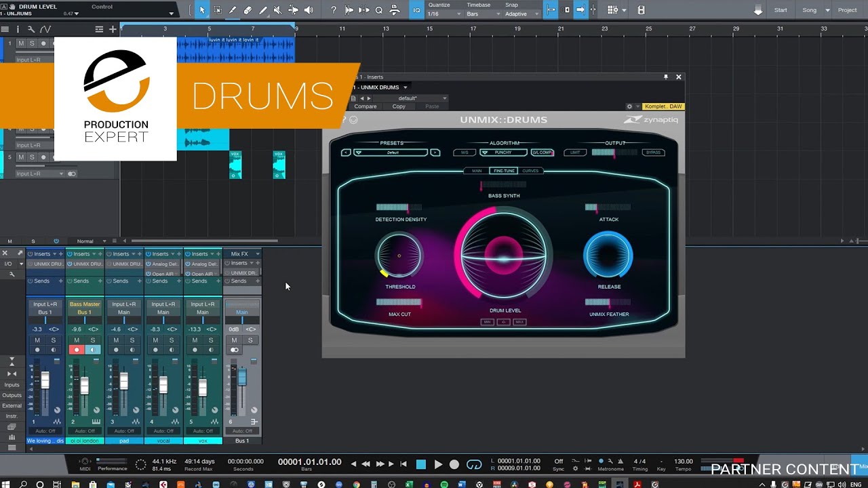Add a send on the pad channel
Viewport: 868px width, 488px height.
pos(140,281)
